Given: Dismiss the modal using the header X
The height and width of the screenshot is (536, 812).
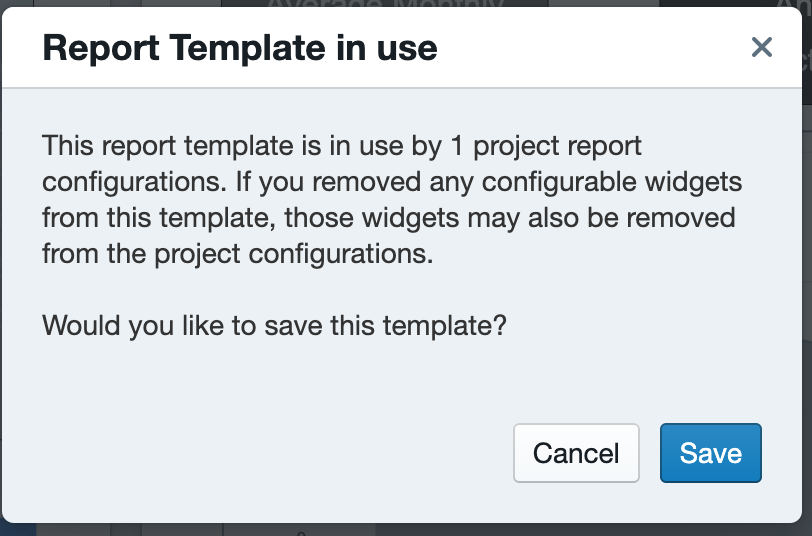Looking at the screenshot, I should pyautogui.click(x=761, y=47).
